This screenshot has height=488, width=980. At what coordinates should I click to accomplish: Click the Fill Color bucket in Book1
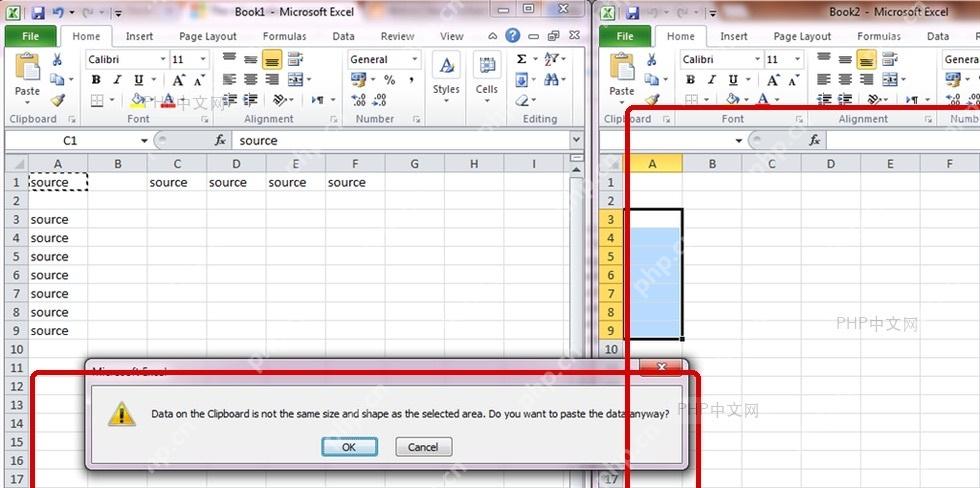point(138,99)
